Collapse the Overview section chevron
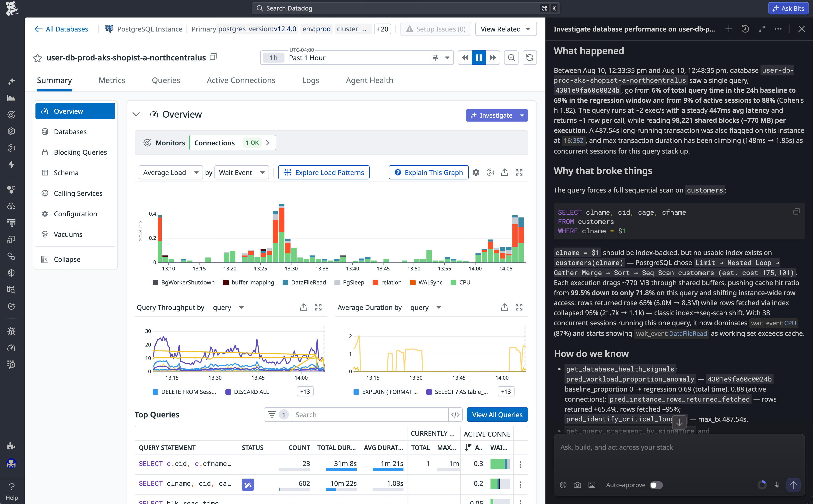Viewport: 813px width, 504px height. (x=136, y=114)
